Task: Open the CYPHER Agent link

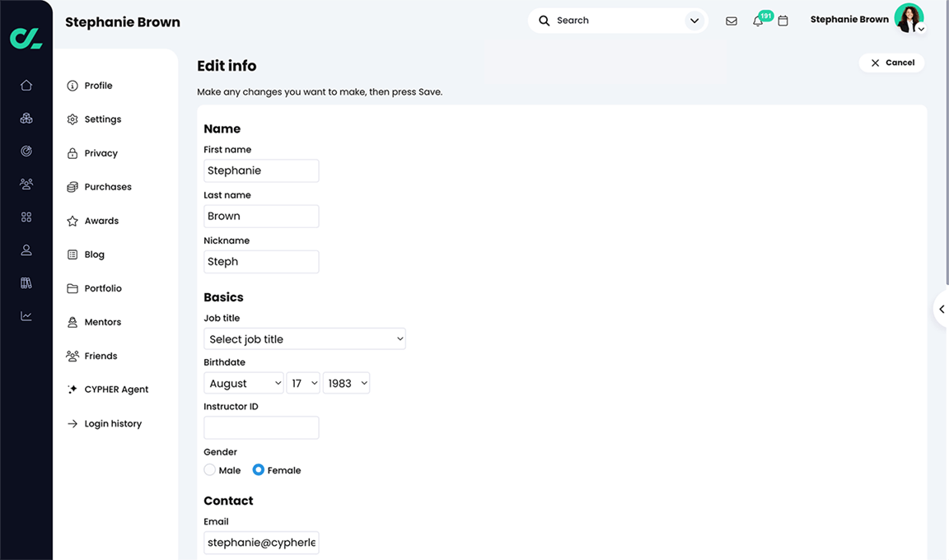Action: pyautogui.click(x=116, y=390)
